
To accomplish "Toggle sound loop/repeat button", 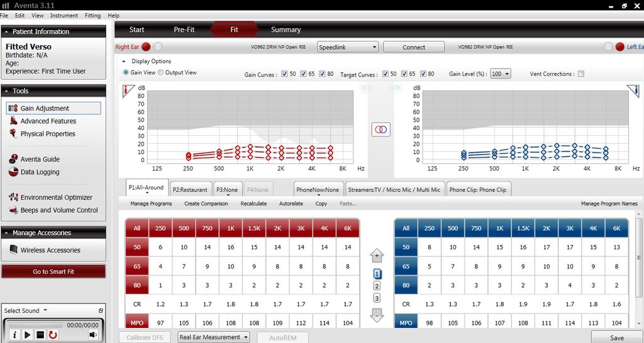I will 53,335.
